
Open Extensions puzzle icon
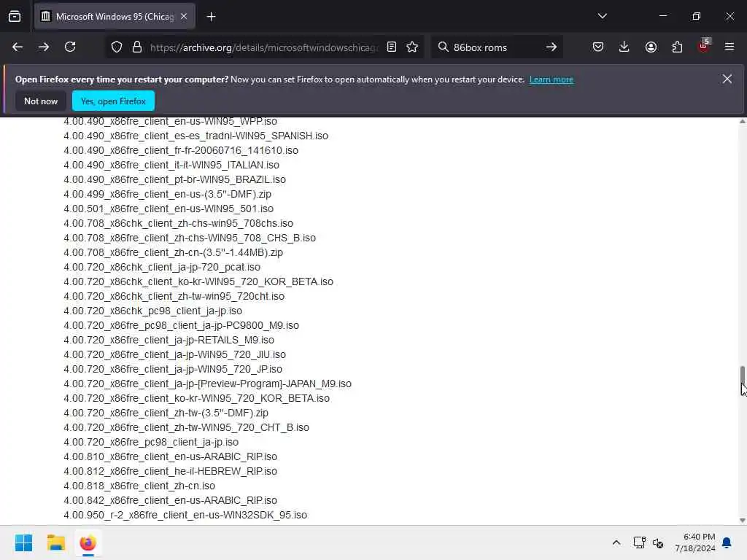677,47
